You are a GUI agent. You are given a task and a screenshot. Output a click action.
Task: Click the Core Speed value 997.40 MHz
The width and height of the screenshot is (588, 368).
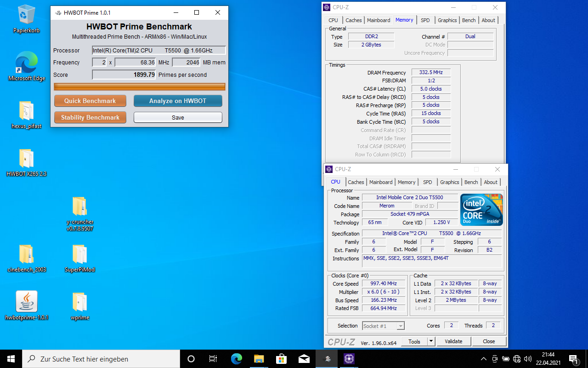point(384,284)
